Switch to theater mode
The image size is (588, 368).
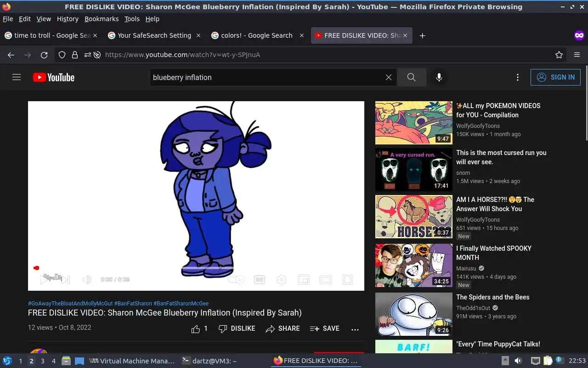point(326,279)
